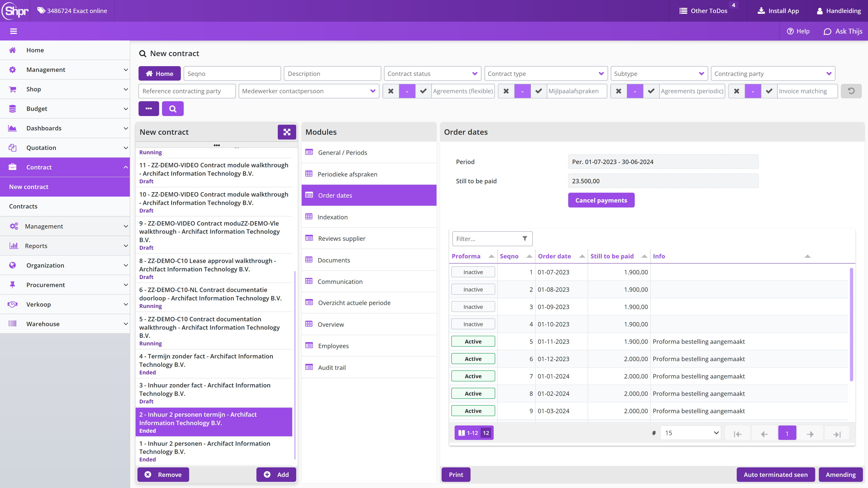Set Agreements (flexible) filter to X
The image size is (868, 488).
click(391, 91)
